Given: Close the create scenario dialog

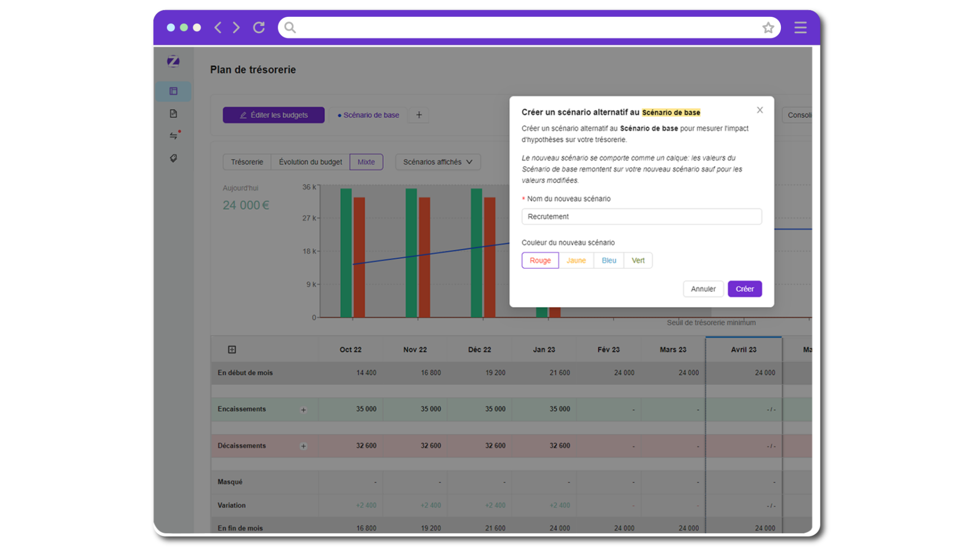Looking at the screenshot, I should pos(760,110).
